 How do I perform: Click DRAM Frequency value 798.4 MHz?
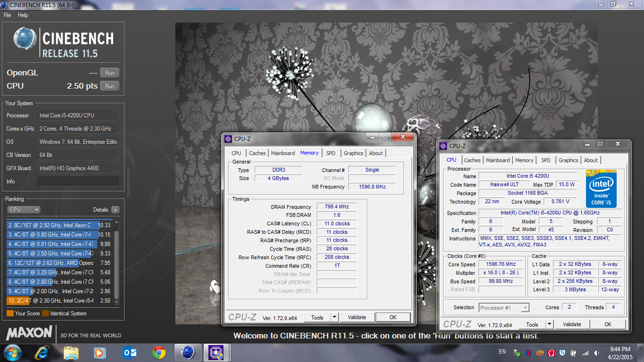tap(337, 207)
